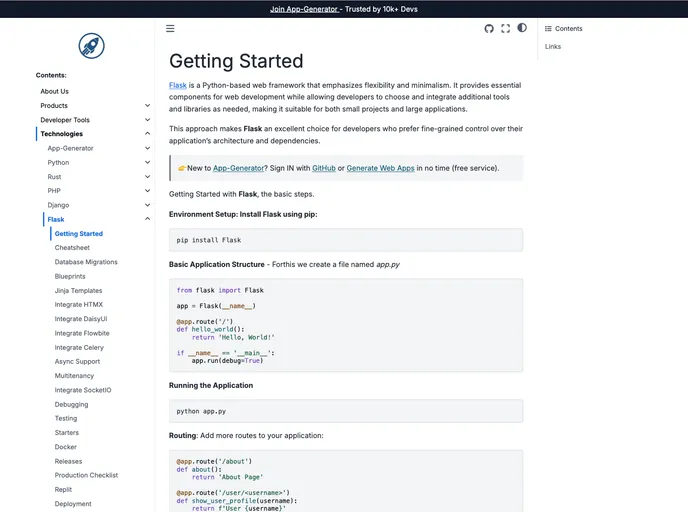Open the Rust docs entry
Screen dimensions: 688x512
coord(54,177)
